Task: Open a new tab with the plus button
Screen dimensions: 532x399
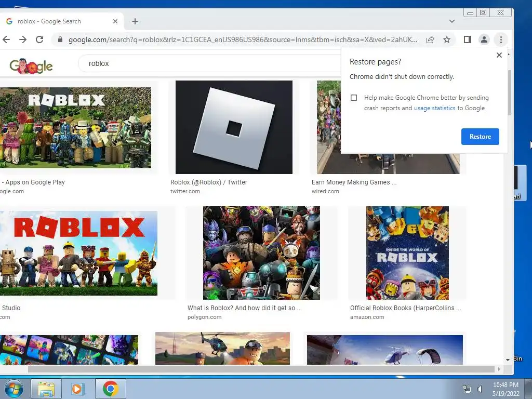Action: coord(135,21)
